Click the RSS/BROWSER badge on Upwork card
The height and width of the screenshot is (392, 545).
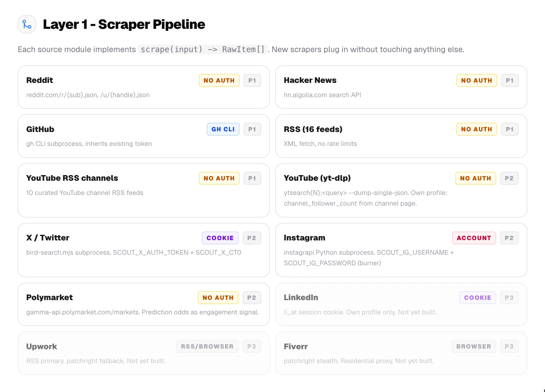[207, 347]
